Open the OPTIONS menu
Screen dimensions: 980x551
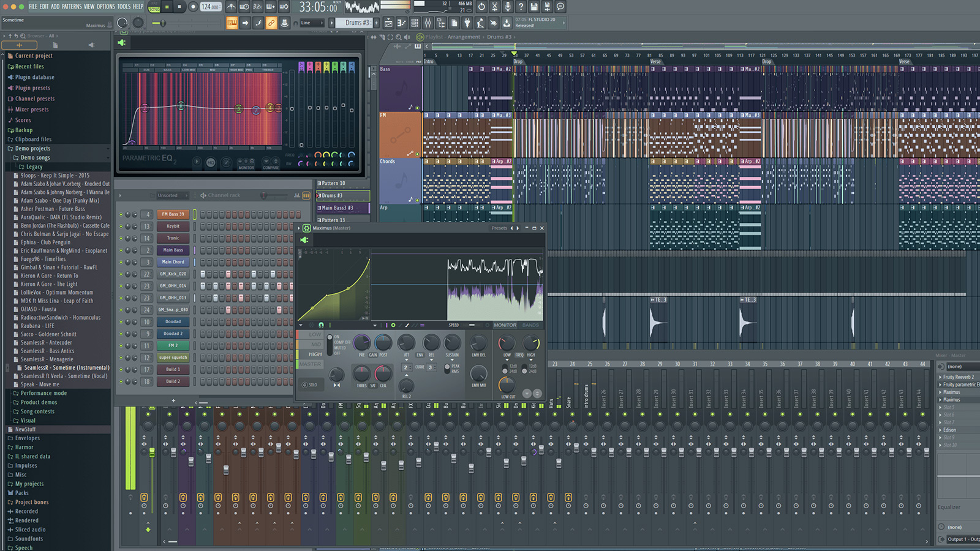(x=106, y=7)
